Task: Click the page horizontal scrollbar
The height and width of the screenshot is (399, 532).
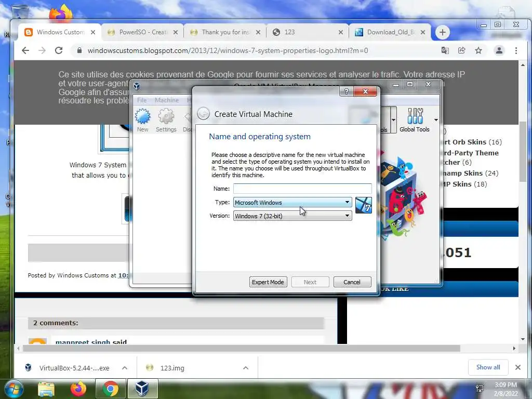Action: tap(241, 349)
